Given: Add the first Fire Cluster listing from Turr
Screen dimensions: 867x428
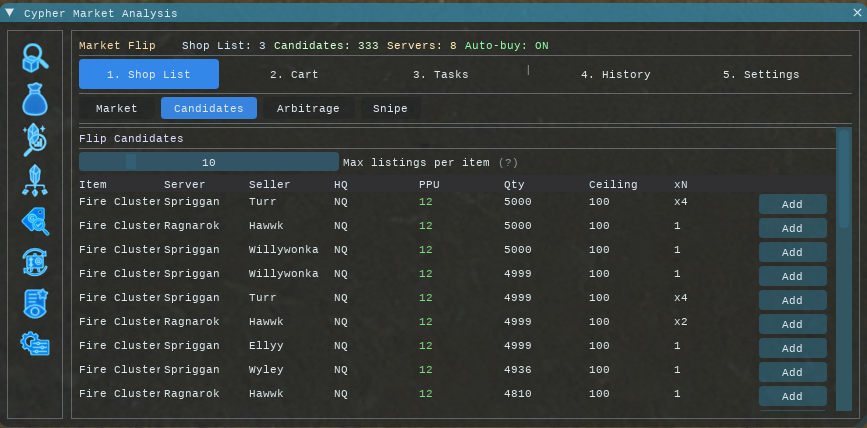Looking at the screenshot, I should (x=792, y=204).
